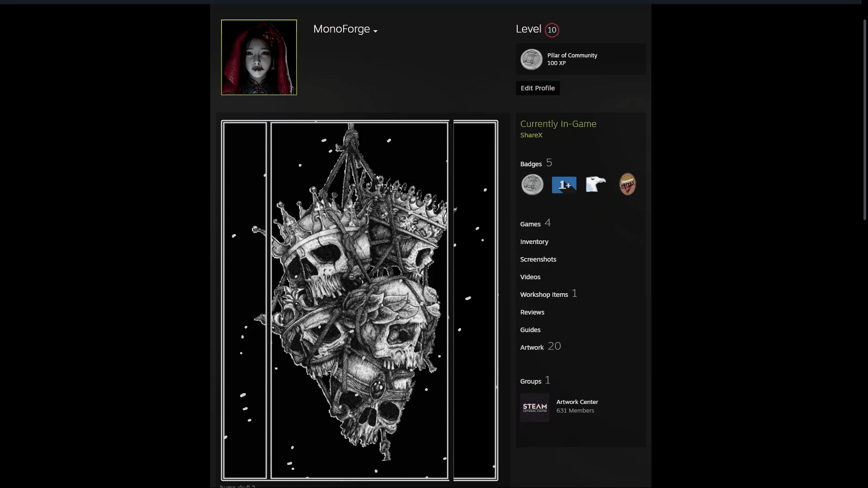Open the Guides link
Screen dimensions: 868x488
tap(530, 330)
